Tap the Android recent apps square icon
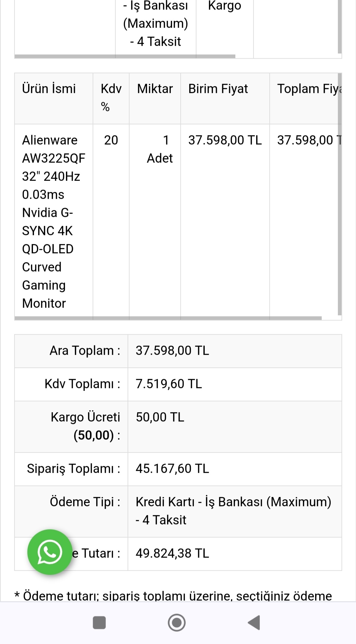Screen dimensions: 356x644 99,623
